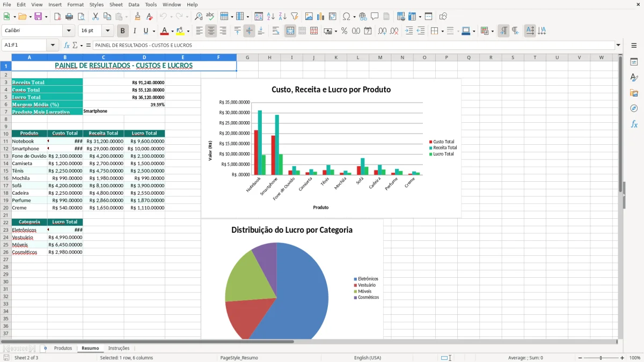The width and height of the screenshot is (644, 362).
Task: Open the sidebar Styles icon
Action: coord(634,77)
